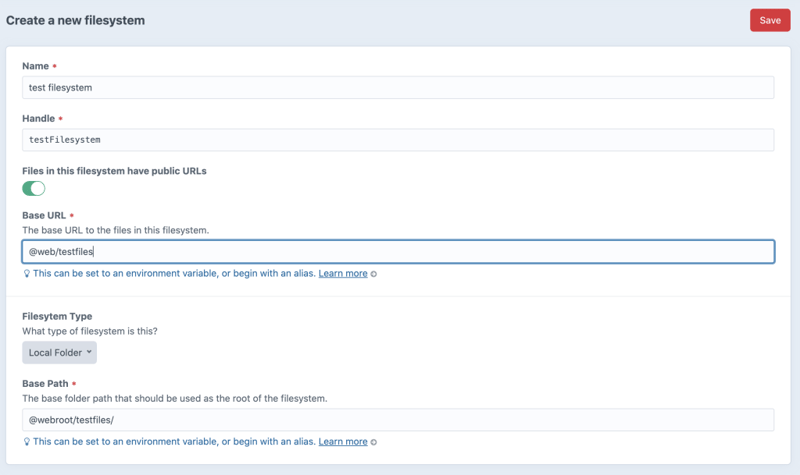The width and height of the screenshot is (800, 475).
Task: Click the Base URL label text
Action: (x=45, y=215)
